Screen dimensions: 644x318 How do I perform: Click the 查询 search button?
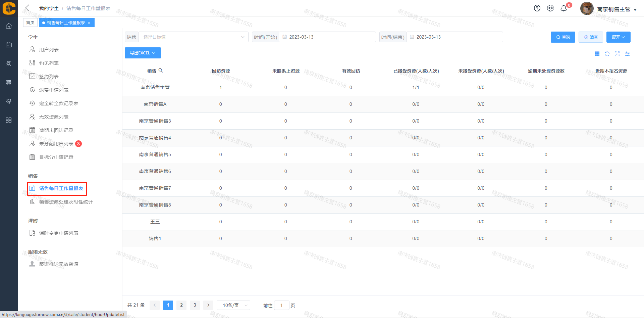tap(563, 37)
